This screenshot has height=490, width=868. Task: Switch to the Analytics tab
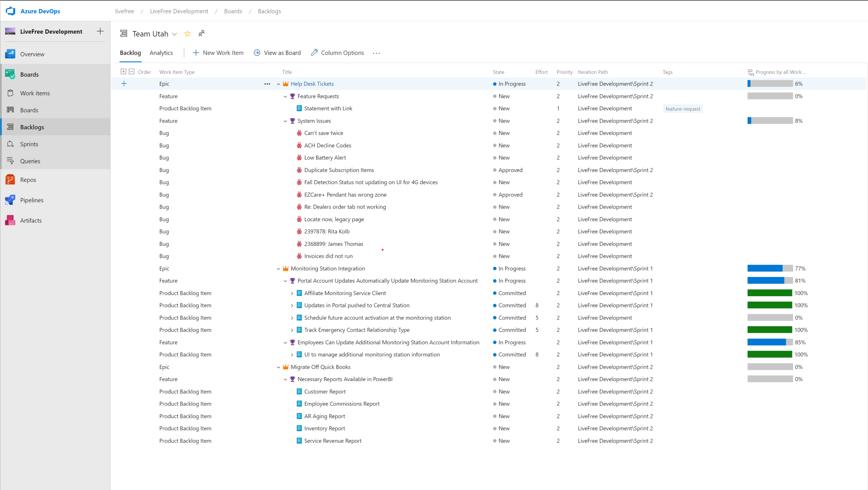[161, 53]
